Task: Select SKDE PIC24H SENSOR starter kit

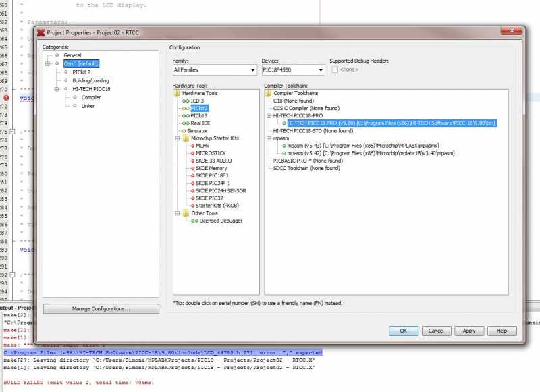Action: pos(221,191)
